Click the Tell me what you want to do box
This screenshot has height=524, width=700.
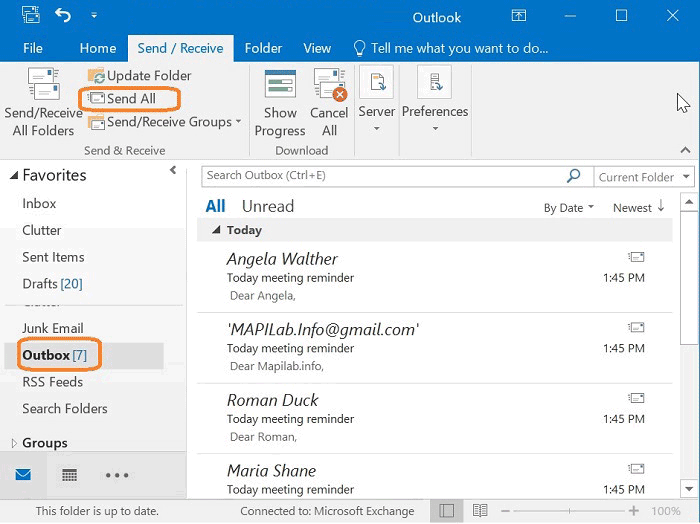[450, 48]
